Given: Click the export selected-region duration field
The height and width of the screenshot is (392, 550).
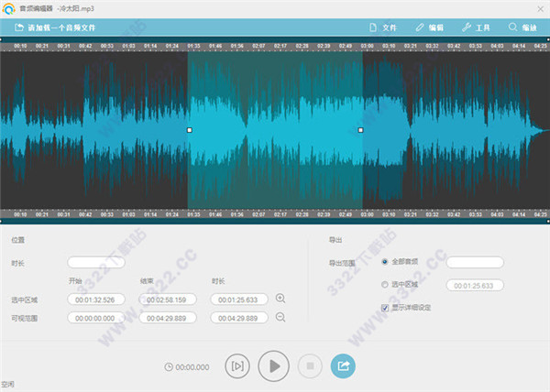Looking at the screenshot, I should pos(475,286).
